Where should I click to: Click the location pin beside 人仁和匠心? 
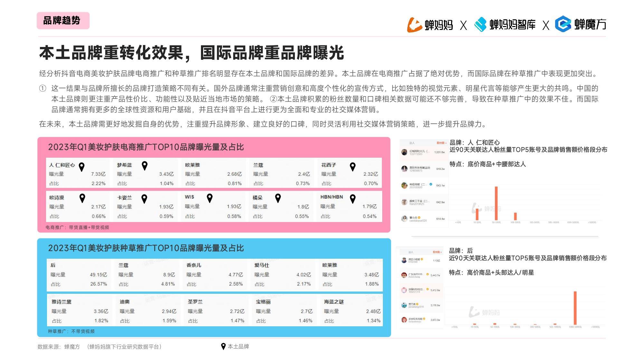point(82,167)
